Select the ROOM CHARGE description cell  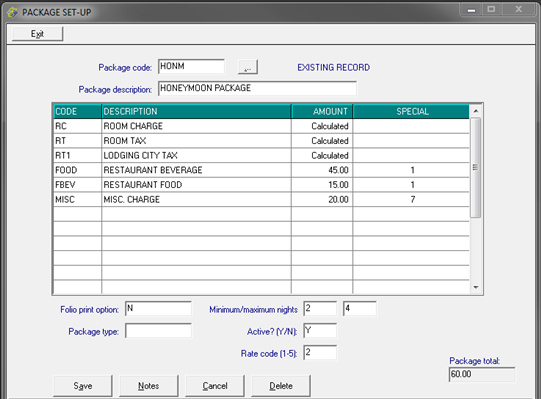pyautogui.click(x=196, y=126)
